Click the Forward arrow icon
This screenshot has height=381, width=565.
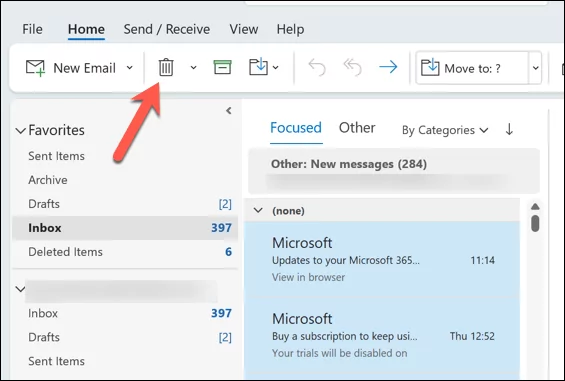coord(388,67)
